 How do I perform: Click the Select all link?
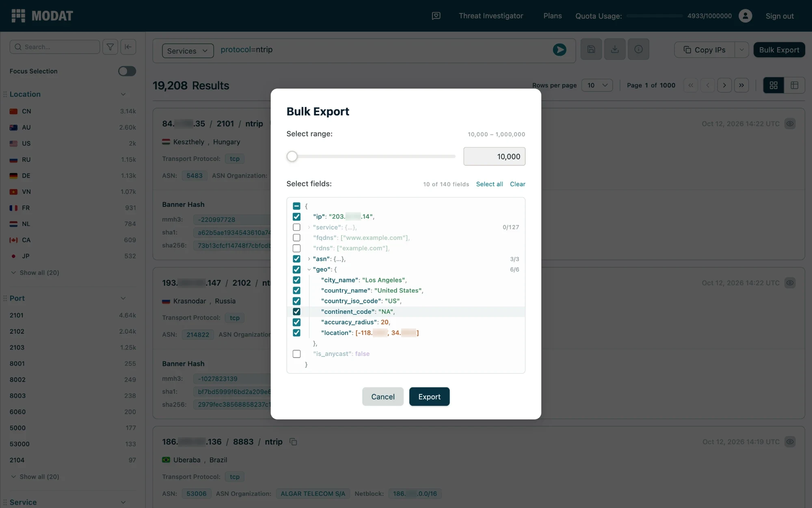coord(489,184)
